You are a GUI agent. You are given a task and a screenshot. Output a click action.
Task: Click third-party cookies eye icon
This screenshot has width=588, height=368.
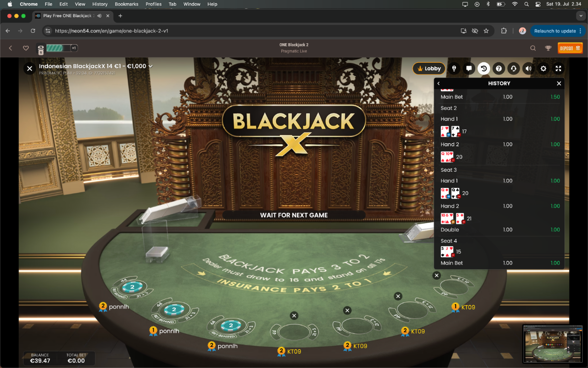click(x=475, y=30)
